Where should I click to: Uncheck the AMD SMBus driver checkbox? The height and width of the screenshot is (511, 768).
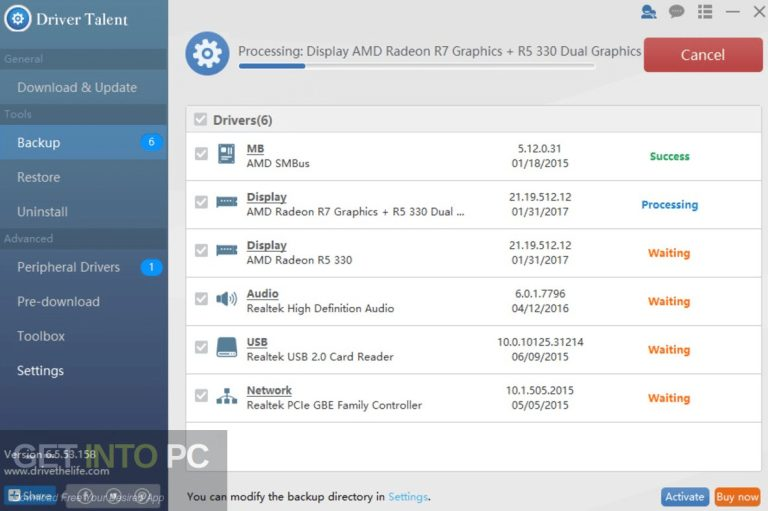point(201,155)
